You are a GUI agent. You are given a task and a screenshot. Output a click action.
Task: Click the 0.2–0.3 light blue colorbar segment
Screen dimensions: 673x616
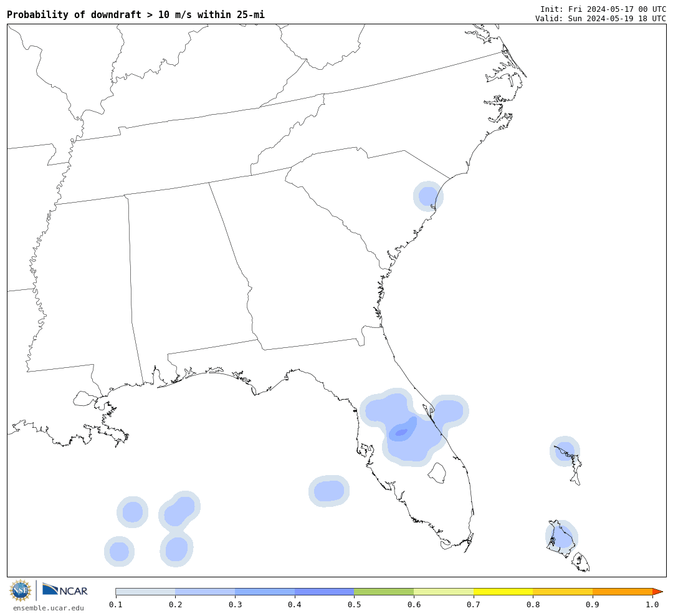tap(205, 592)
